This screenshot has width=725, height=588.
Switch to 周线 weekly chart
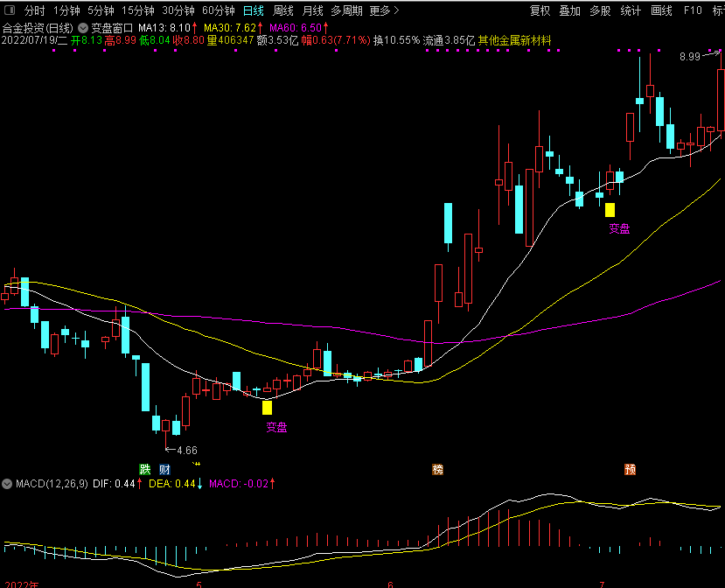(x=282, y=10)
